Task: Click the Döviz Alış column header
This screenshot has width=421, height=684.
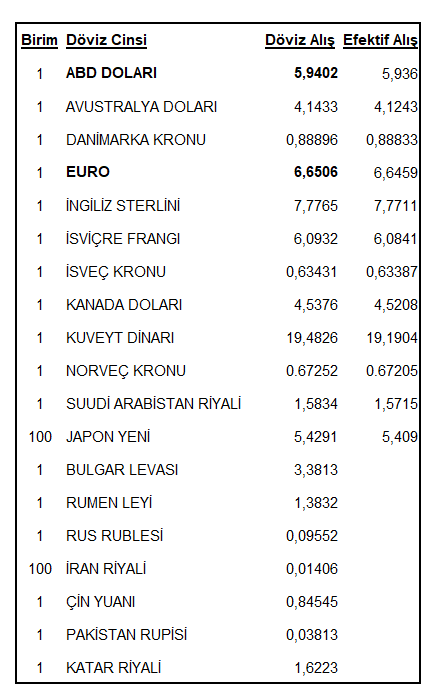Action: tap(300, 40)
